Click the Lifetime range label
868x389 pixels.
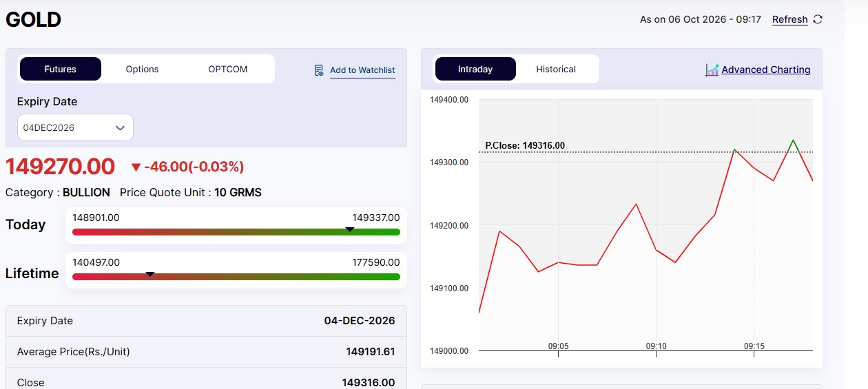click(x=32, y=273)
